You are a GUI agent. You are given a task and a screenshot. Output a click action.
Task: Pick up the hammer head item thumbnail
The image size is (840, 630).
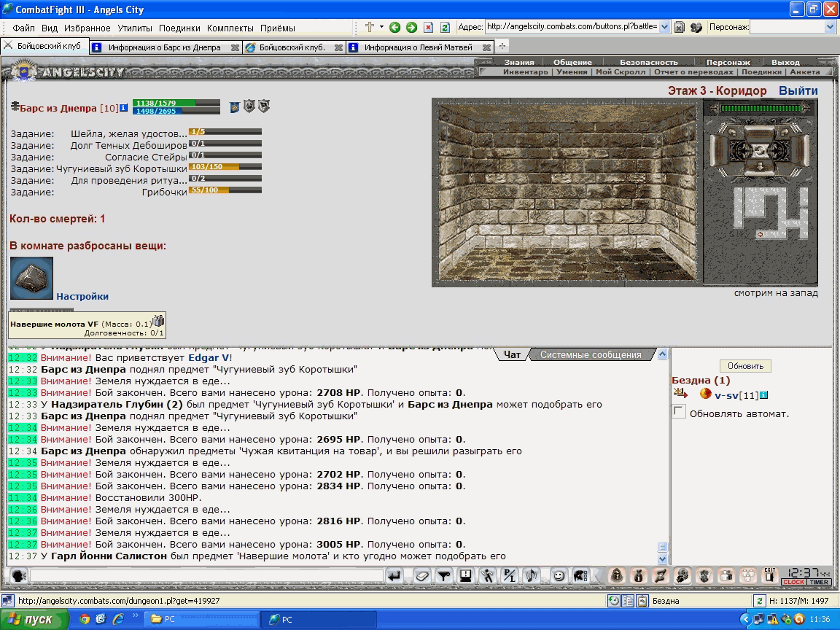click(31, 278)
